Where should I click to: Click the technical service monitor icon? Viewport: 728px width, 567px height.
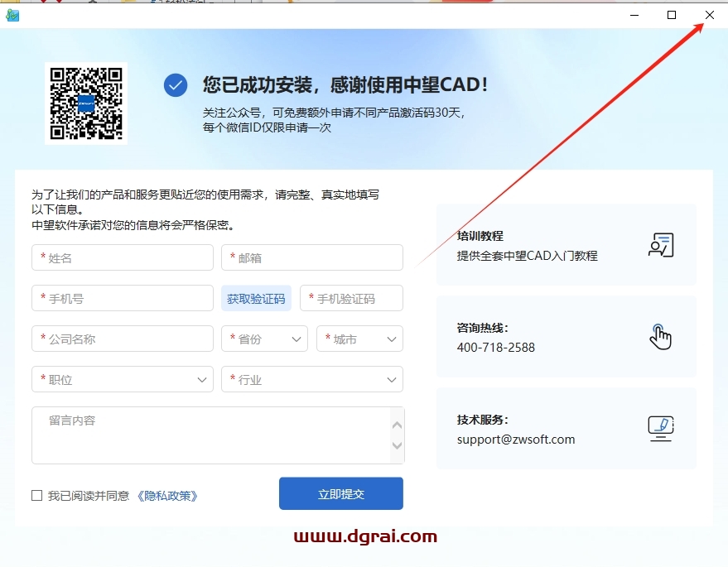coord(661,428)
